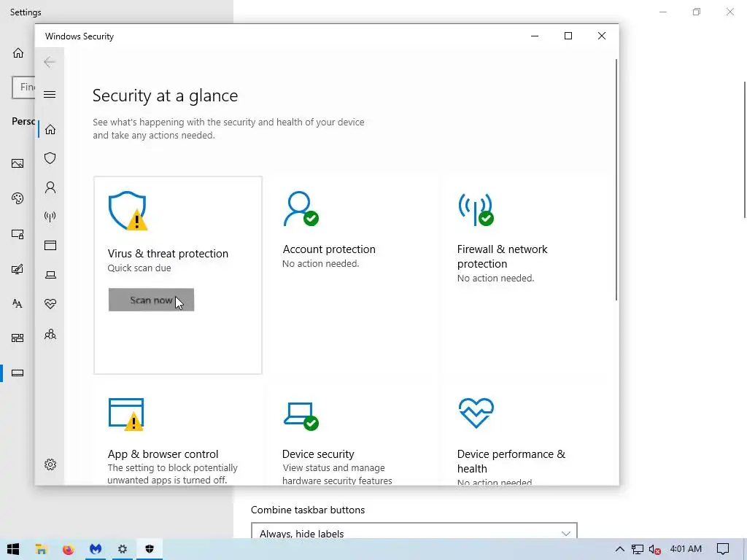
Task: Click the Windows Security vertical scrollbar
Action: point(616,180)
